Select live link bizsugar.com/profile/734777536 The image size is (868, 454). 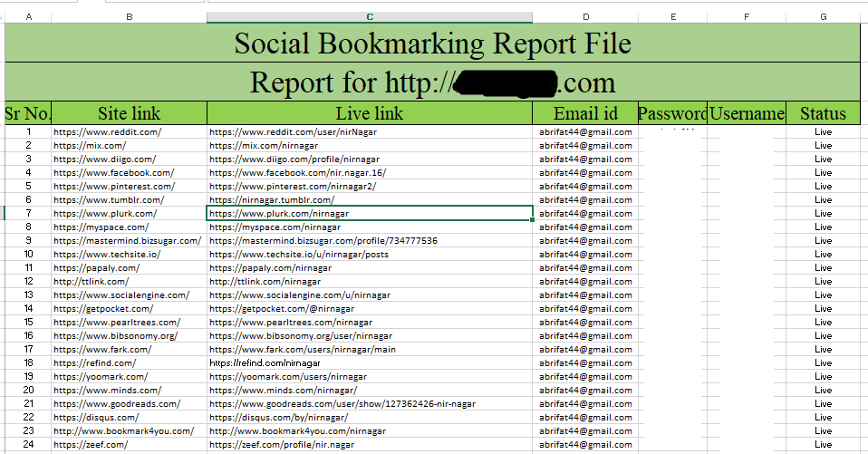pos(323,240)
